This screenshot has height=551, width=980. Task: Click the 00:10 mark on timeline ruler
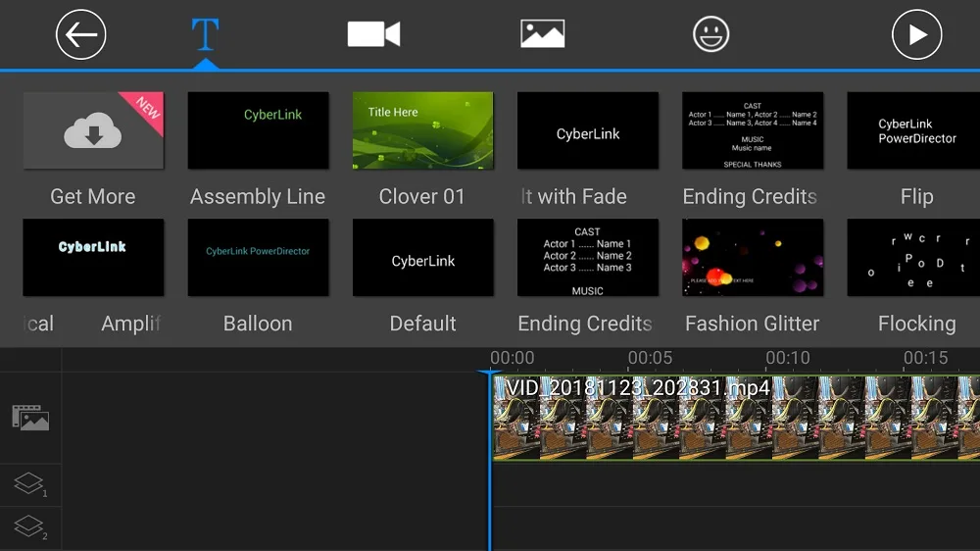click(788, 358)
